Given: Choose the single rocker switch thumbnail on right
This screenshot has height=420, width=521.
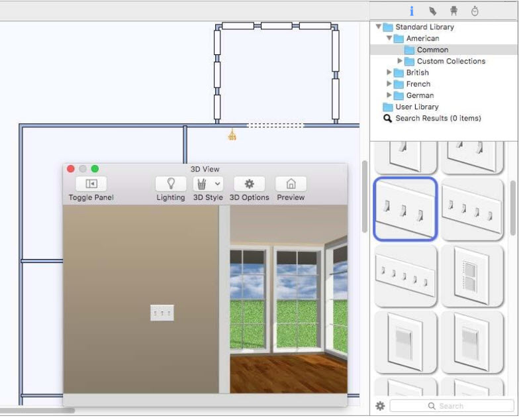Looking at the screenshot, I should (x=473, y=342).
